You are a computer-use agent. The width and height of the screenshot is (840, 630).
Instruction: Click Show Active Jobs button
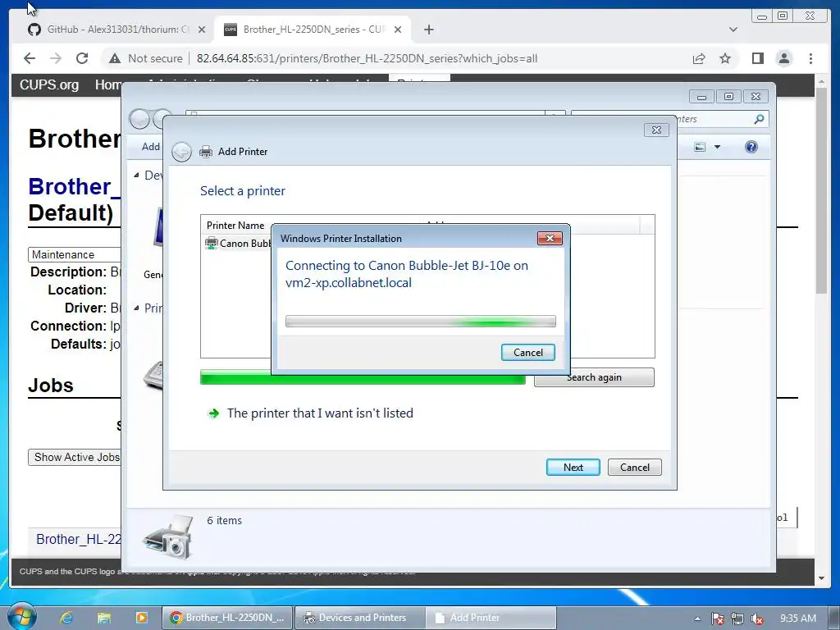(x=75, y=457)
